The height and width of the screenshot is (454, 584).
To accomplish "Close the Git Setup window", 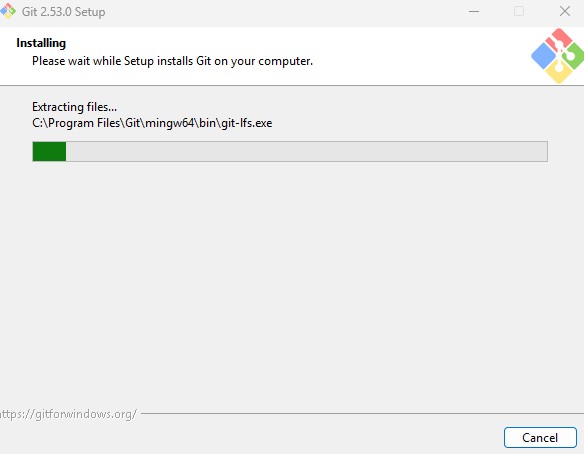I will pos(565,12).
